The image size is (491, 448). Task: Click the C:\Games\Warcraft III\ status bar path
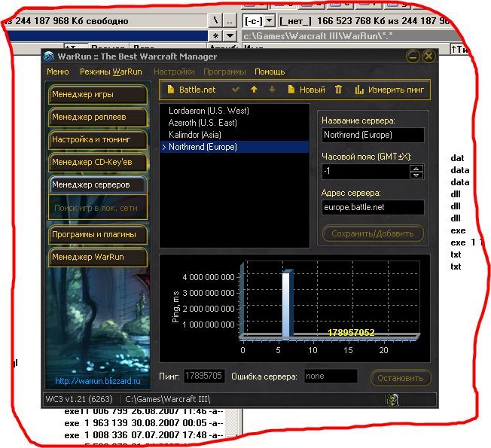click(x=167, y=399)
